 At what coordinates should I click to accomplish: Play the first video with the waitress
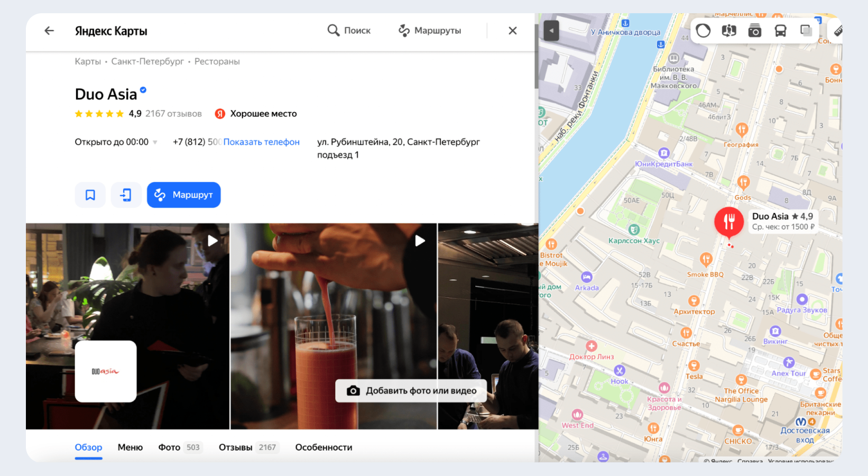[213, 241]
